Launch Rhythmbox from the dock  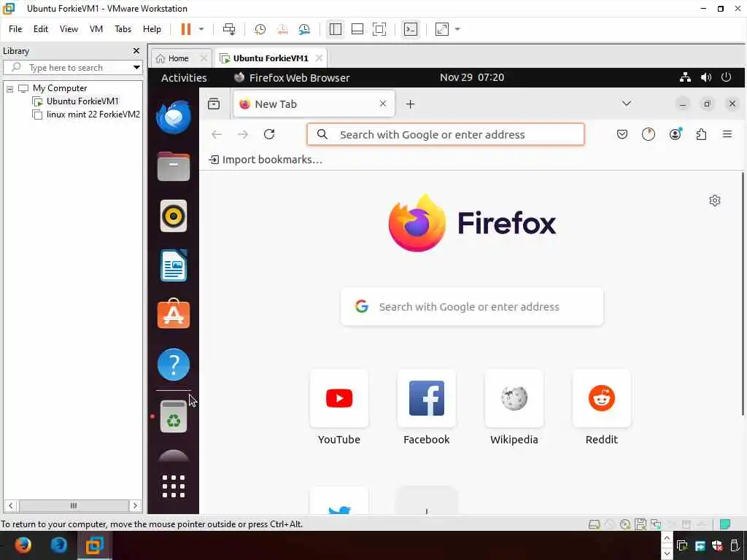[x=174, y=216]
